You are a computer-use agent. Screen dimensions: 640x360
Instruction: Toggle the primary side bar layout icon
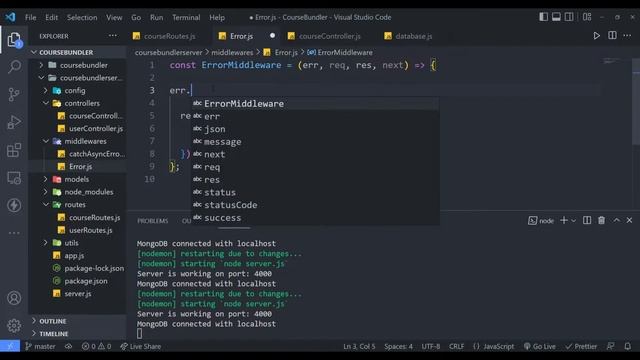point(543,17)
